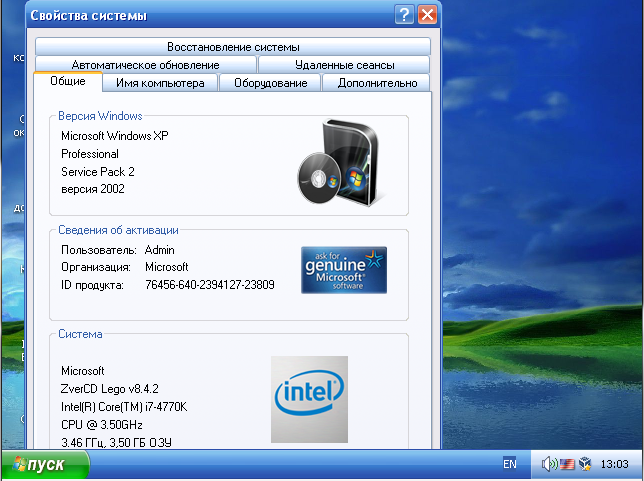Click the версия 2002 text
644x481 pixels.
pyautogui.click(x=93, y=189)
